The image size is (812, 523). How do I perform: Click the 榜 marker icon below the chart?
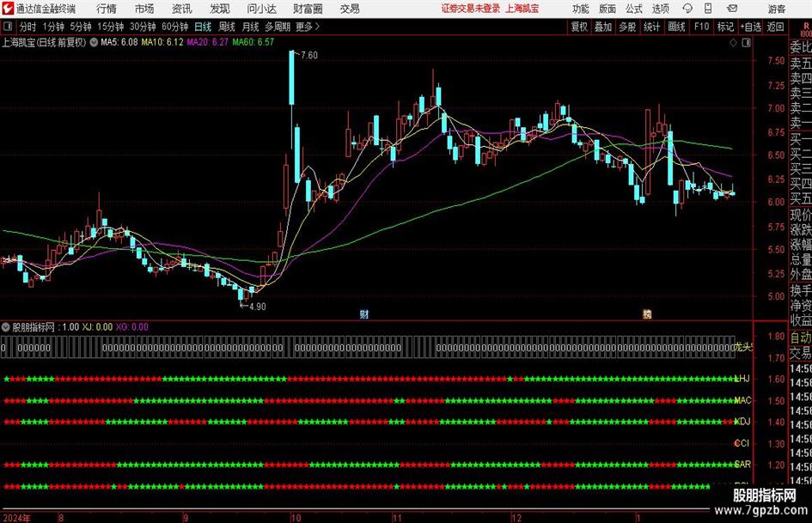[x=647, y=313]
